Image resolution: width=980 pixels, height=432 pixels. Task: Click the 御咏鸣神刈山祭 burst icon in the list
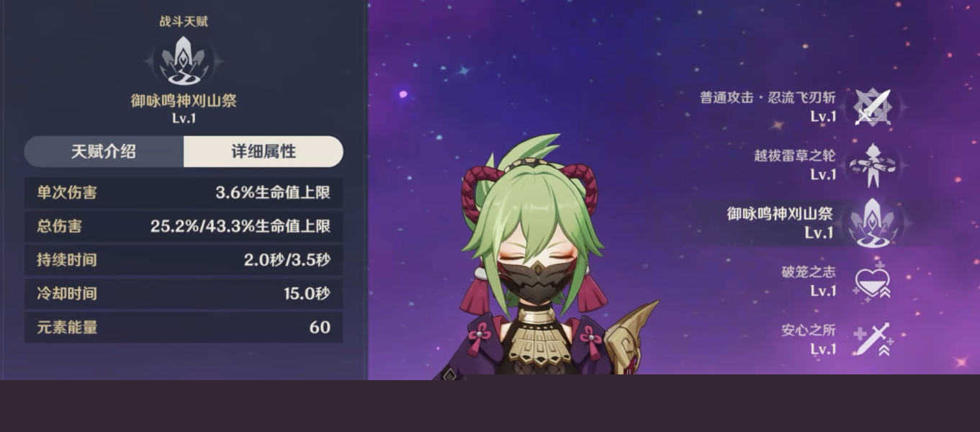873,223
